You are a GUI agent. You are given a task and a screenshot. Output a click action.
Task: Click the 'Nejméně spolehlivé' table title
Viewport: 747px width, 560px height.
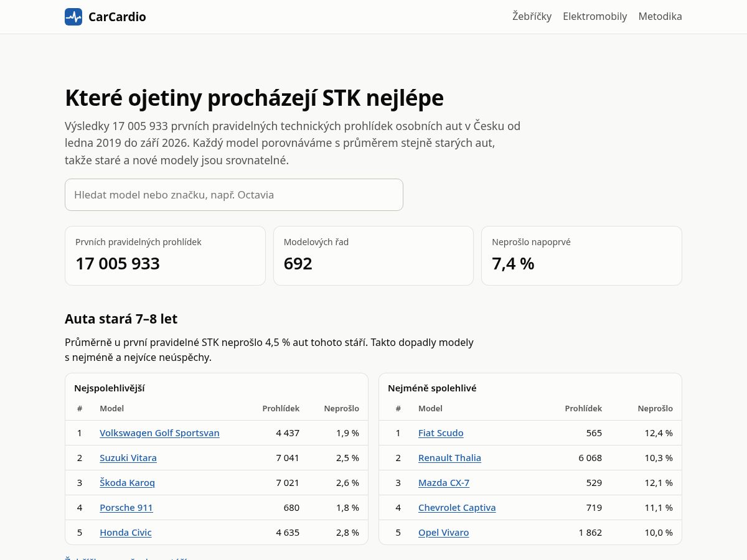pos(432,388)
